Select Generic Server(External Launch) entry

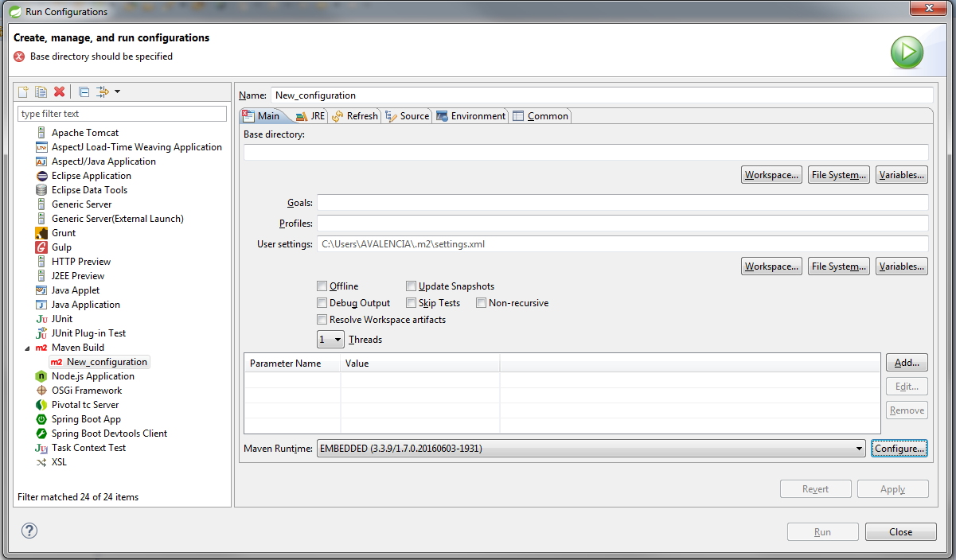118,219
